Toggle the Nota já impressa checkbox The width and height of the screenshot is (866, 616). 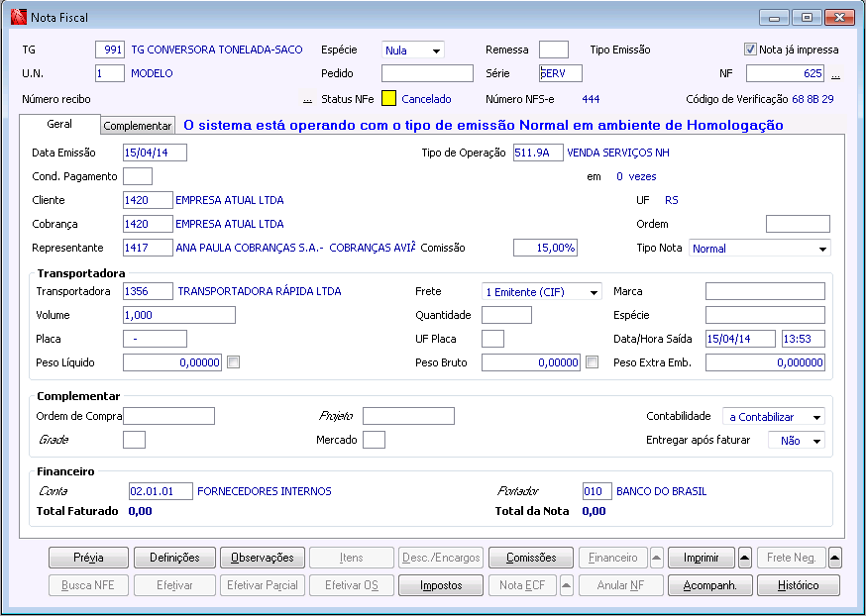click(750, 50)
